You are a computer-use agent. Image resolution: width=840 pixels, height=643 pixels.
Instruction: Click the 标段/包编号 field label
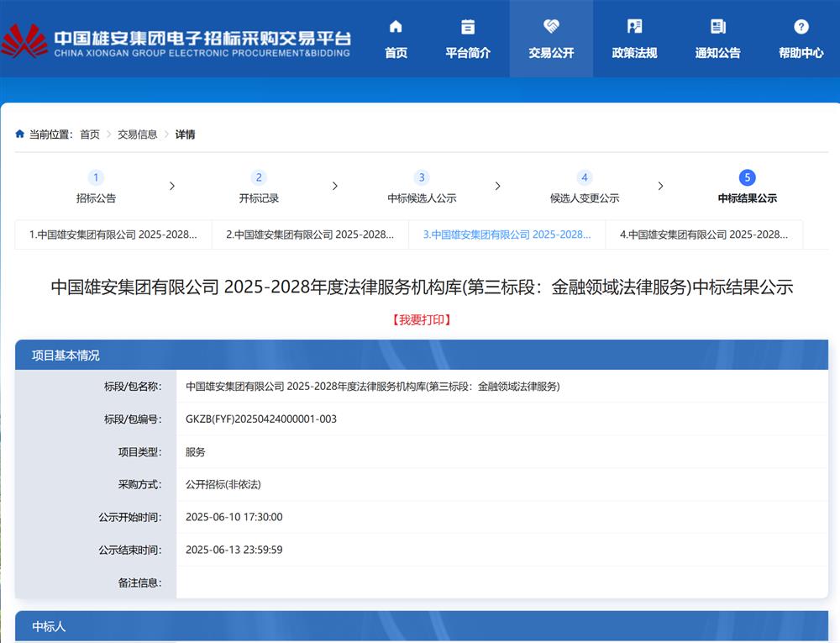133,419
